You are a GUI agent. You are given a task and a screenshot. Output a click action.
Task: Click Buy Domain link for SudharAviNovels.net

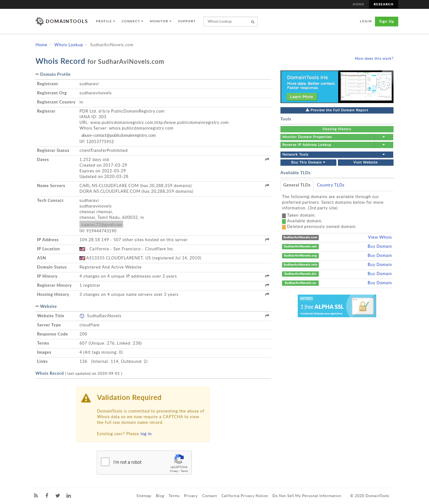pyautogui.click(x=379, y=246)
